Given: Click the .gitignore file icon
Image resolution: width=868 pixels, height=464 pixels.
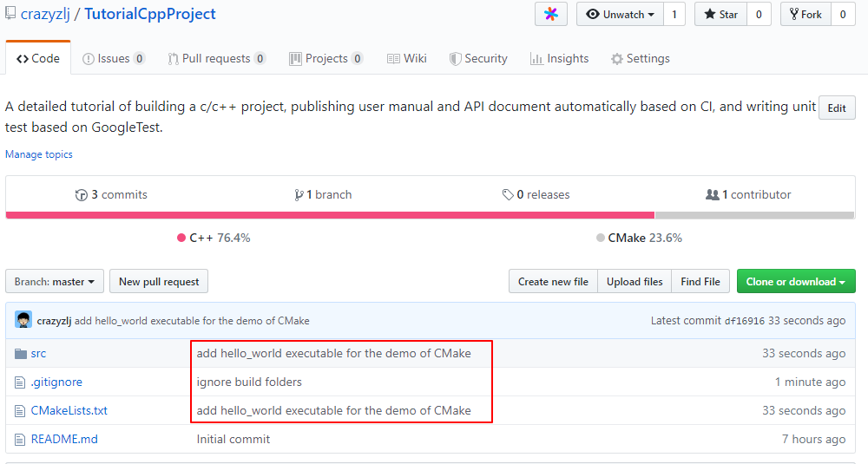Looking at the screenshot, I should pyautogui.click(x=20, y=382).
